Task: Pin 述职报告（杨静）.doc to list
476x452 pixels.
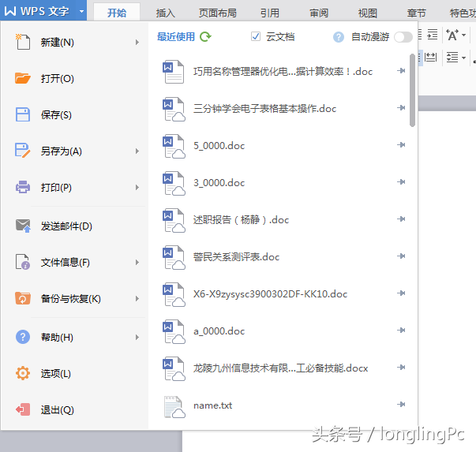Action: 401,219
